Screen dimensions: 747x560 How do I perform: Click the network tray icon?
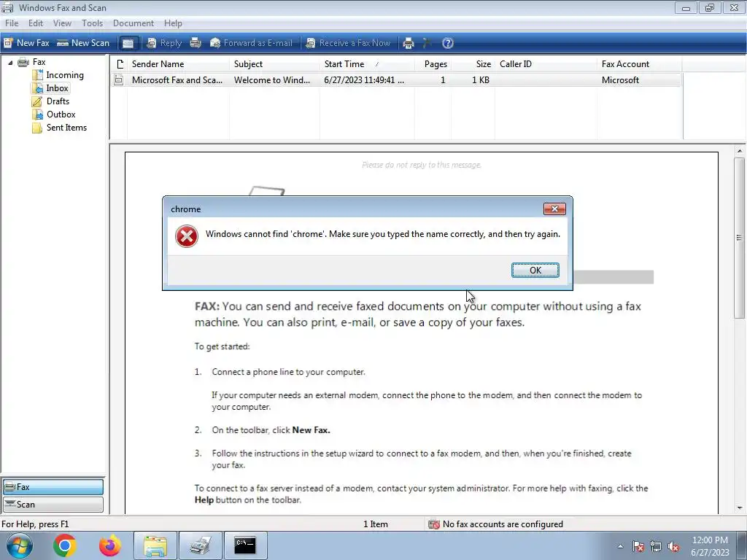click(x=656, y=546)
